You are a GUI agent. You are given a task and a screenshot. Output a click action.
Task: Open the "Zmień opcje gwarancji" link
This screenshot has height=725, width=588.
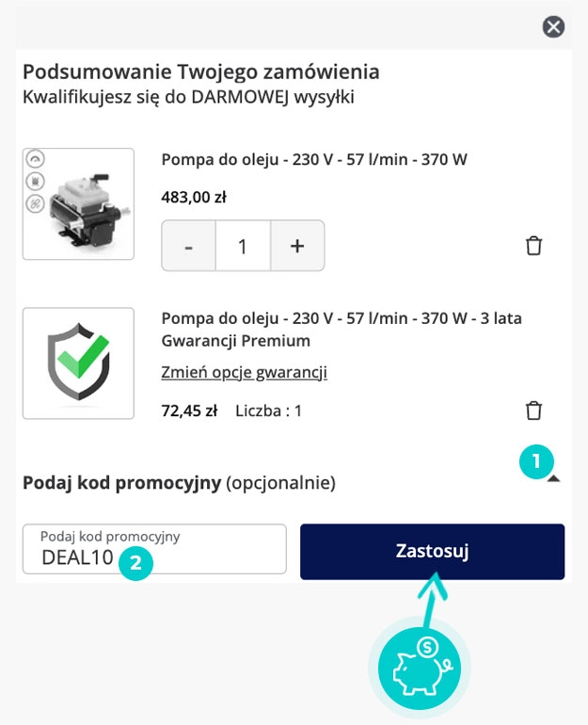[244, 372]
